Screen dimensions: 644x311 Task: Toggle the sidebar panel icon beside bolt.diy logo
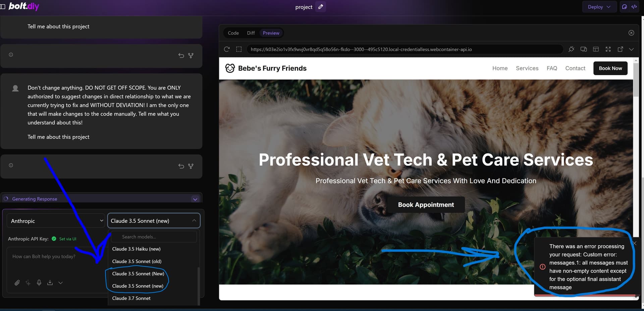point(3,6)
